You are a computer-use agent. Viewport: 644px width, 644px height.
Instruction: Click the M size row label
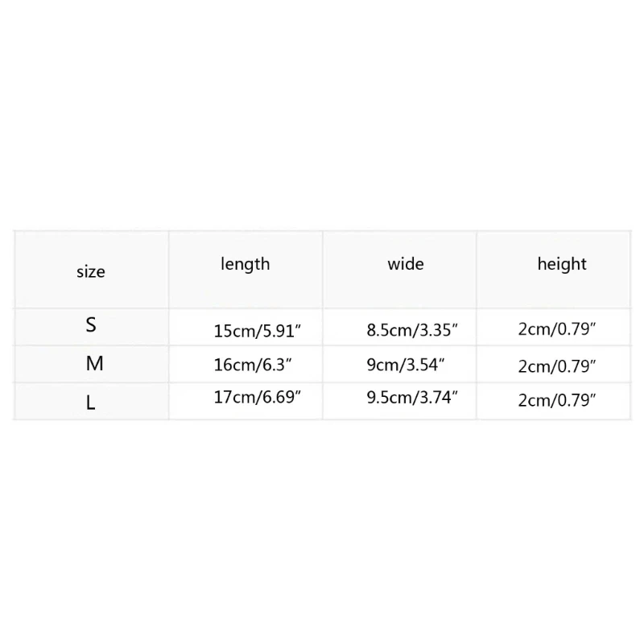pos(94,364)
